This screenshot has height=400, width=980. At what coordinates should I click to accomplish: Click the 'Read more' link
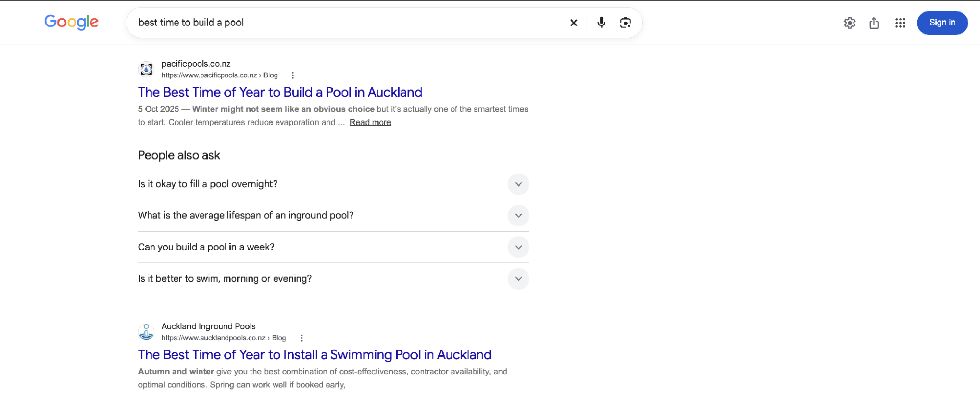tap(370, 122)
